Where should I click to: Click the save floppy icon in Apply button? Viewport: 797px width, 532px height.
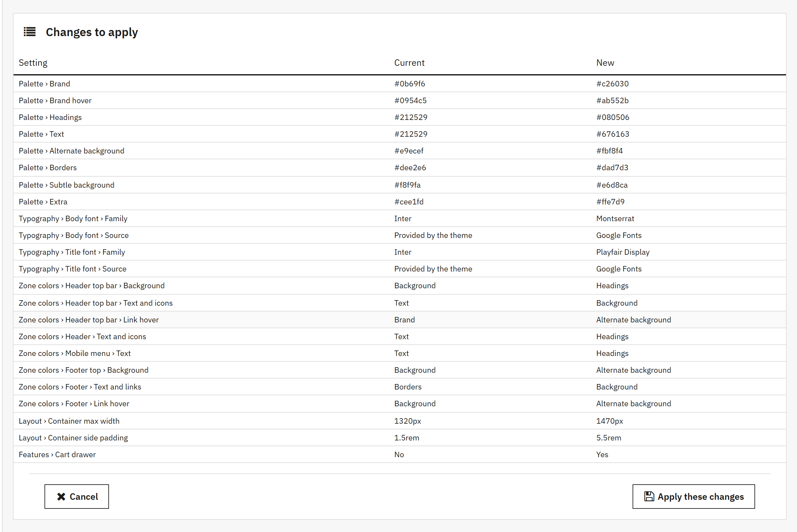649,496
